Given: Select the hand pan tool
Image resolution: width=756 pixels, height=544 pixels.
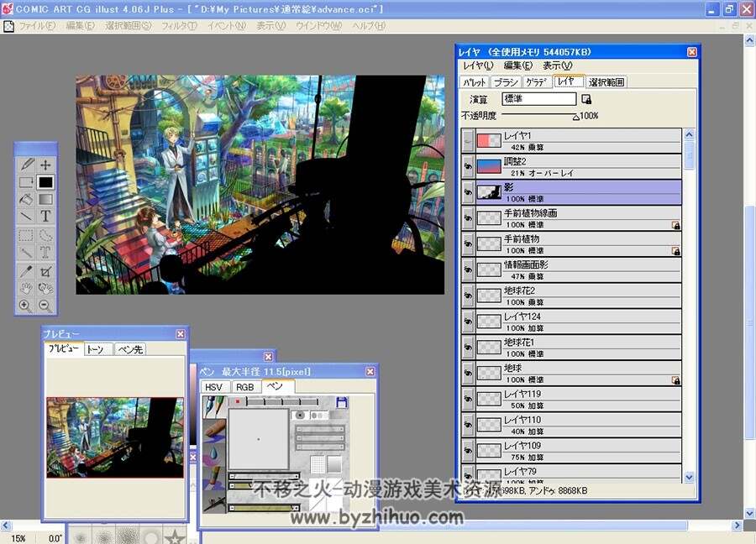Looking at the screenshot, I should pos(27,288).
